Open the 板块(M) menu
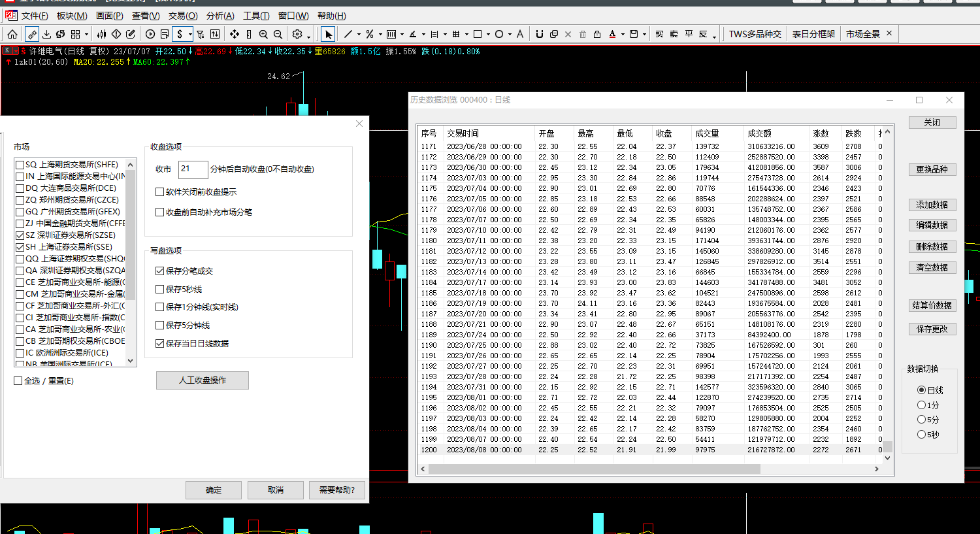 pos(72,16)
